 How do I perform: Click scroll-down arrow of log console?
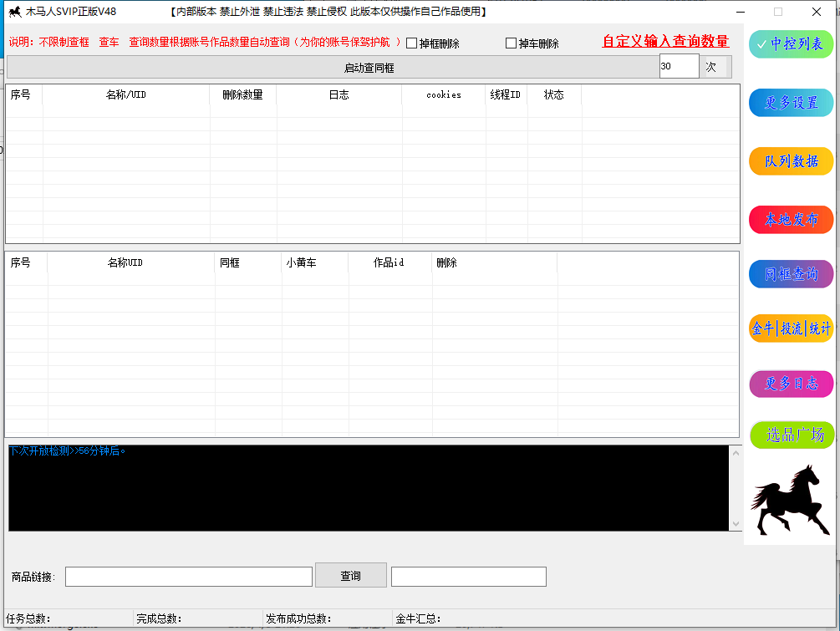[736, 524]
